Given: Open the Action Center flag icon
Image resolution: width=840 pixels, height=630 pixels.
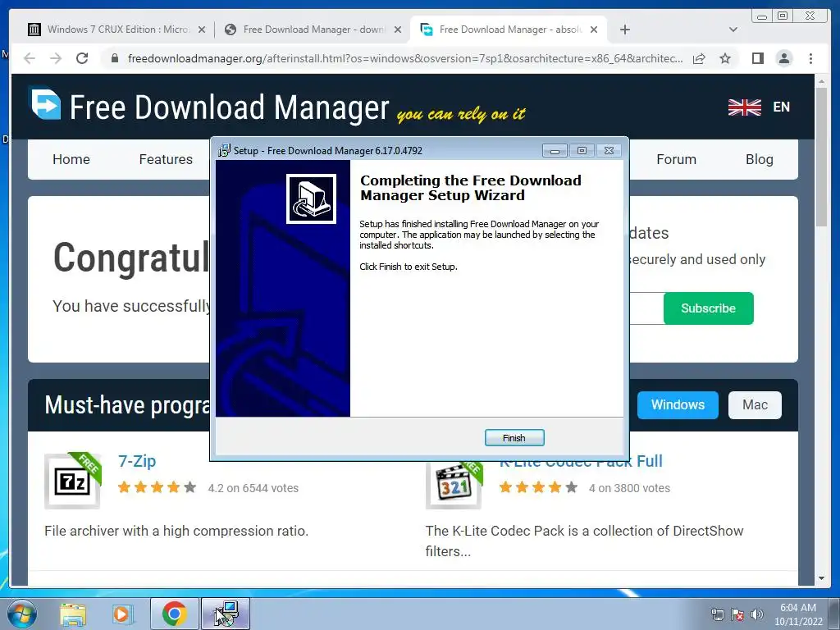Looking at the screenshot, I should pos(737,614).
